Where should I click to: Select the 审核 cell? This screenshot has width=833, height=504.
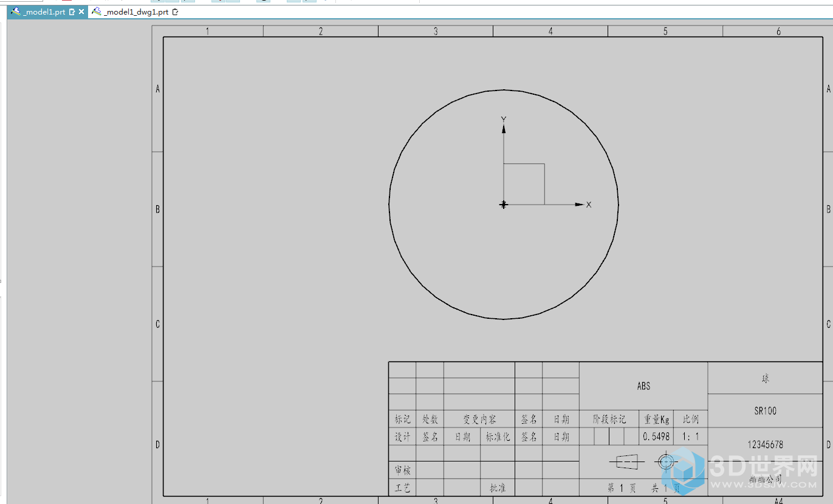pos(402,470)
